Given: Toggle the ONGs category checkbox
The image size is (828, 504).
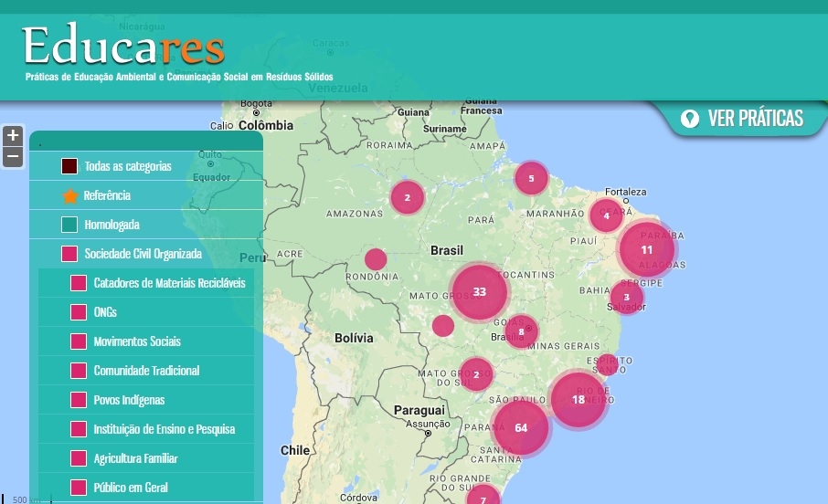Looking at the screenshot, I should (x=79, y=312).
